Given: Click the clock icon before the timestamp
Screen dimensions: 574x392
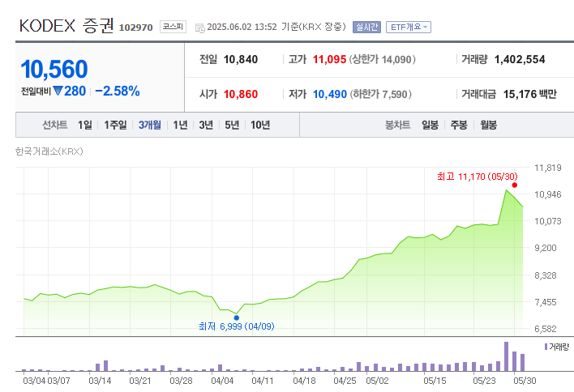Looking at the screenshot, I should tap(200, 28).
